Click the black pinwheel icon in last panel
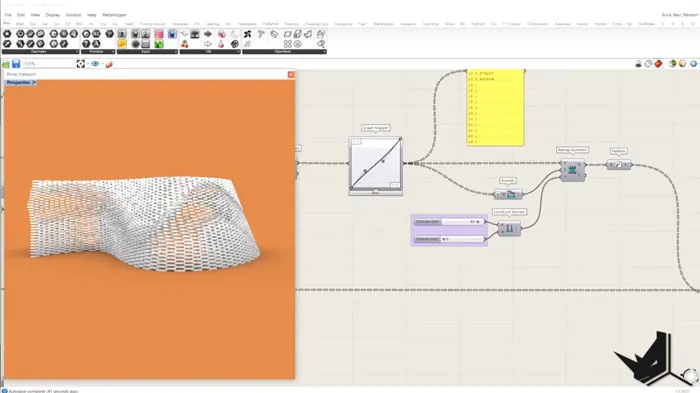The width and height of the screenshot is (700, 393). tap(247, 34)
